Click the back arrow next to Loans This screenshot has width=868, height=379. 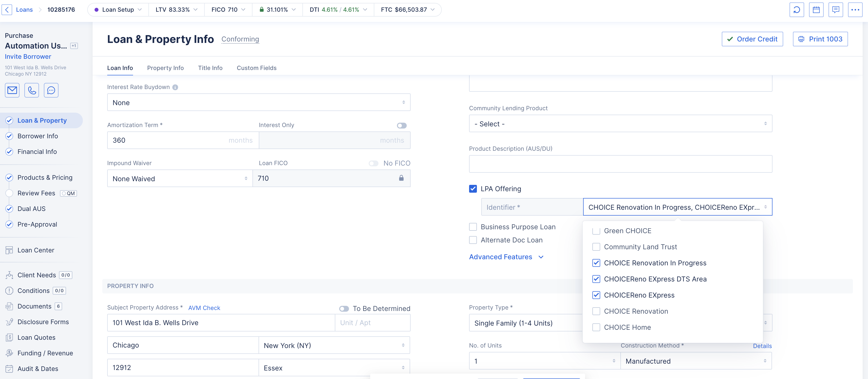(7, 10)
